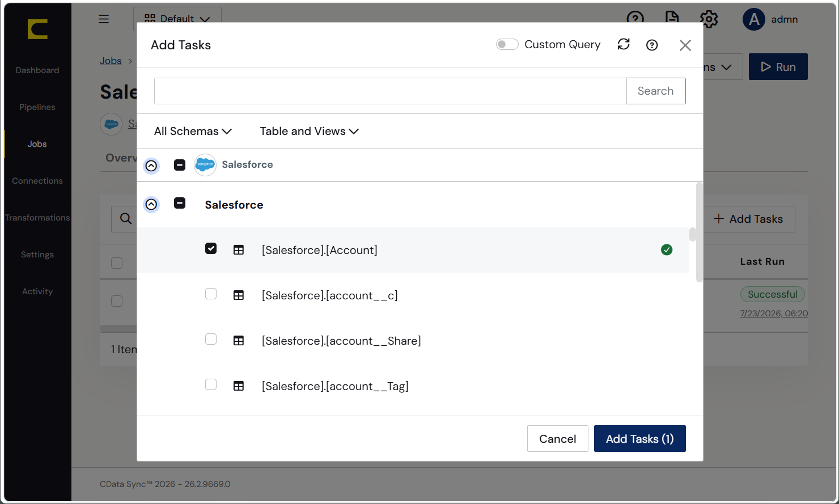Open the Add Tasks dialog help icon
This screenshot has width=839, height=504.
(x=652, y=45)
